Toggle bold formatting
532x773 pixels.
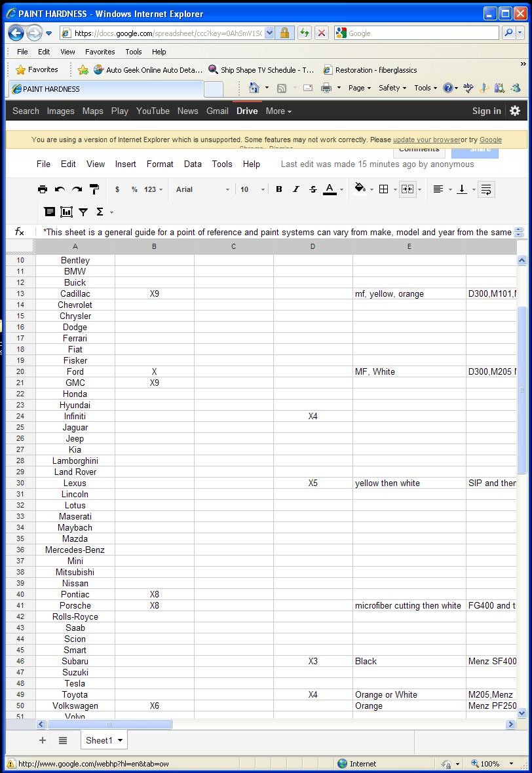(279, 189)
